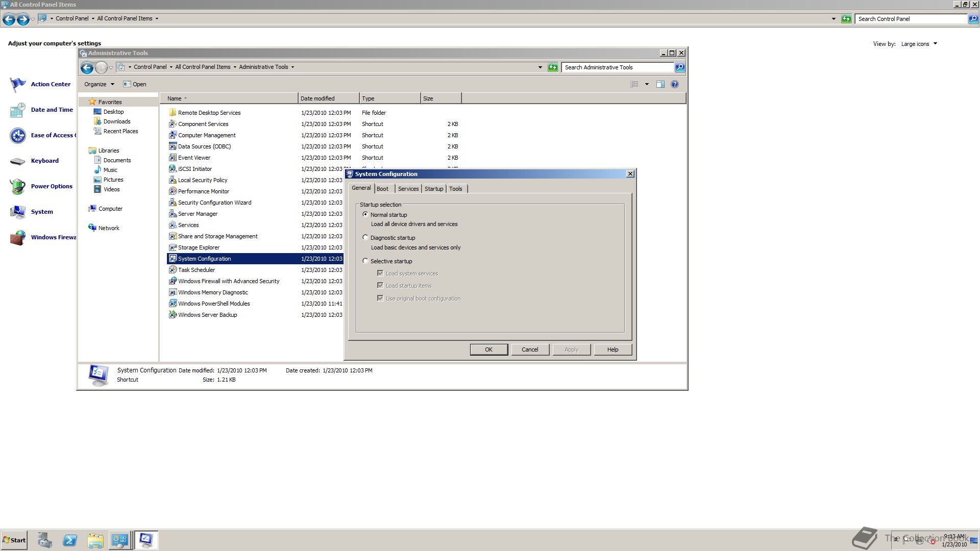Open Organize dropdown menu
Image resolution: width=980 pixels, height=551 pixels.
click(99, 84)
